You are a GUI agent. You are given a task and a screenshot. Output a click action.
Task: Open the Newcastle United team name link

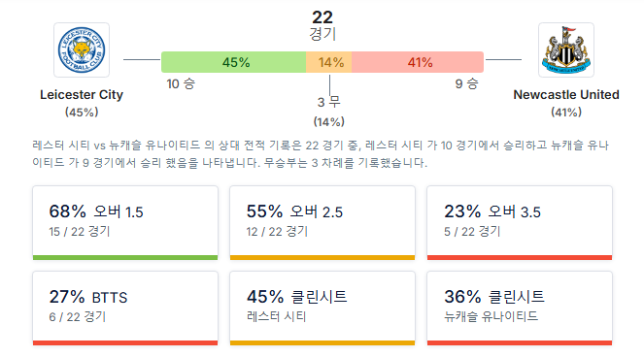click(x=566, y=94)
